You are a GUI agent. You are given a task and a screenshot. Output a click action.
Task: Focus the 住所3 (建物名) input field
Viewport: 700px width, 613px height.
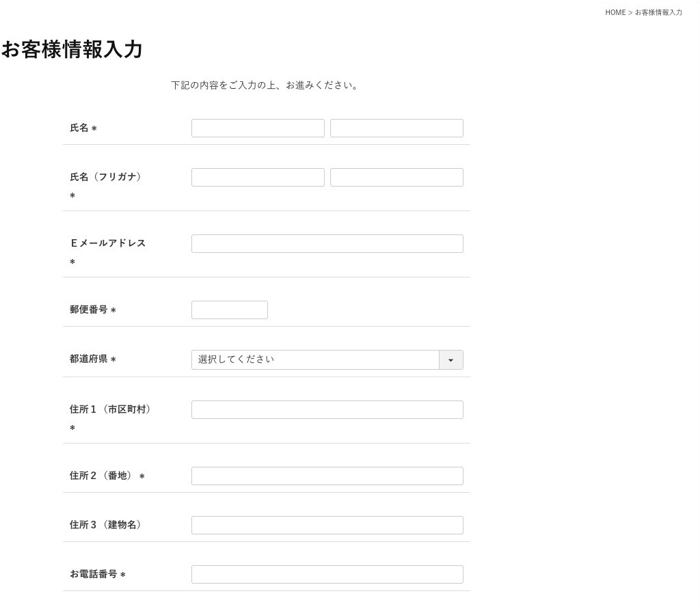pyautogui.click(x=327, y=526)
